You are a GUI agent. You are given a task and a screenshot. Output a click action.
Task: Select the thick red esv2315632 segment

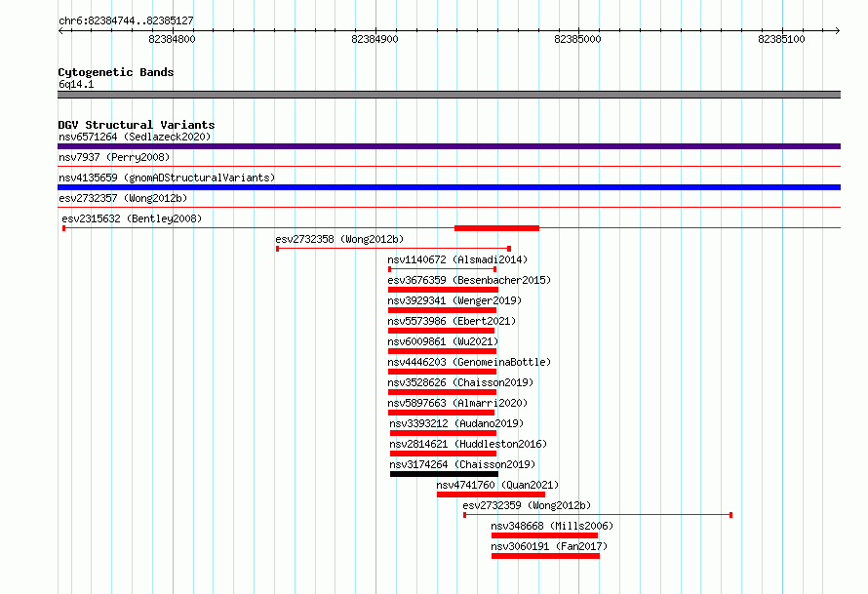(x=496, y=228)
